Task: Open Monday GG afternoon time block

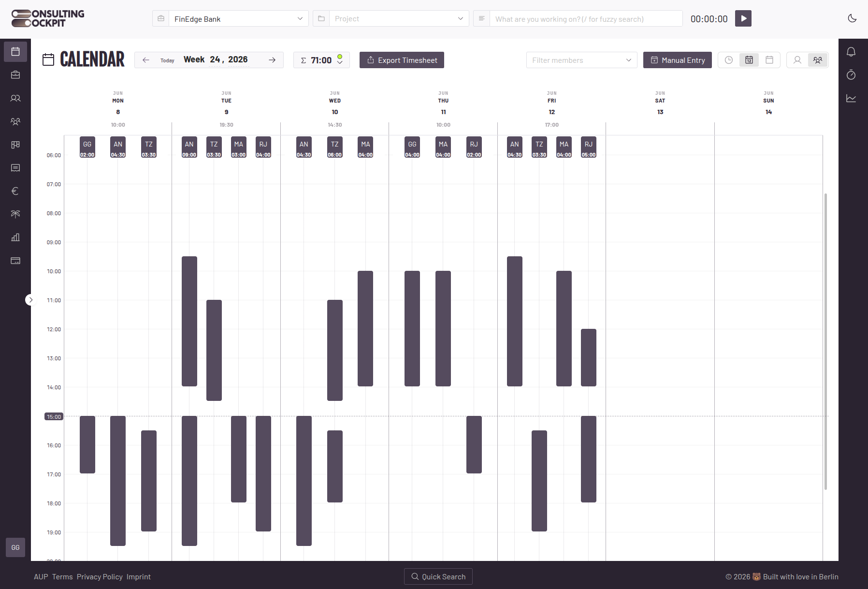Action: (87, 444)
